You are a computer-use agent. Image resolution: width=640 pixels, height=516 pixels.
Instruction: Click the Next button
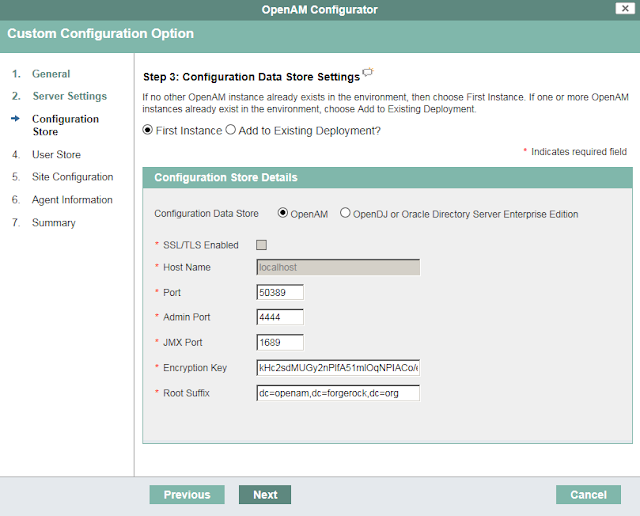coord(265,495)
